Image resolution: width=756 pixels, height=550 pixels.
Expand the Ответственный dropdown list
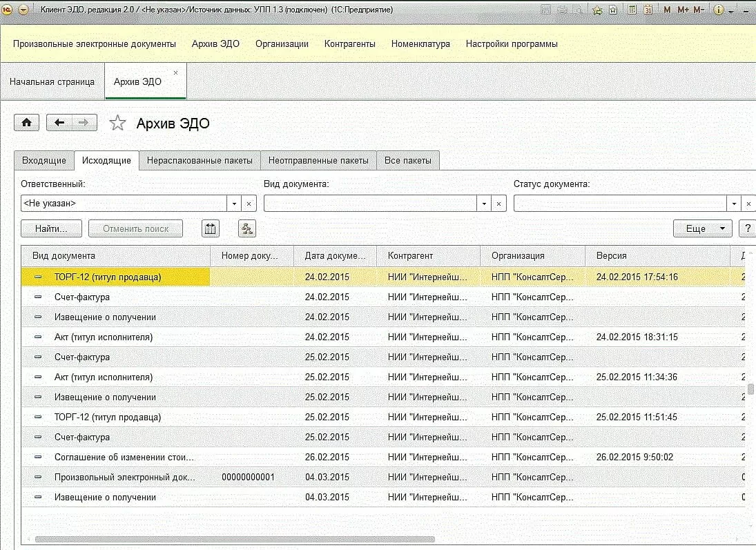pos(234,204)
